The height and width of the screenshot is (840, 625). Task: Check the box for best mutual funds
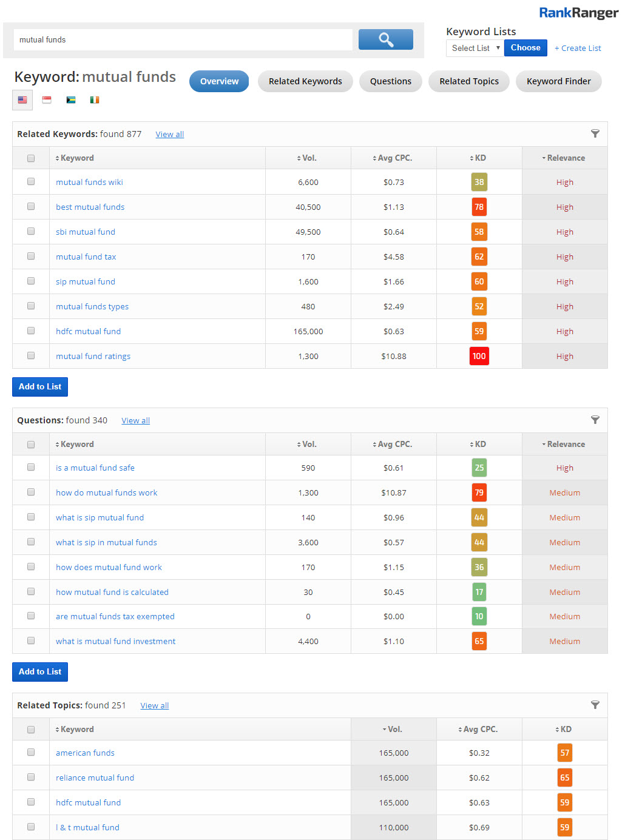(31, 207)
